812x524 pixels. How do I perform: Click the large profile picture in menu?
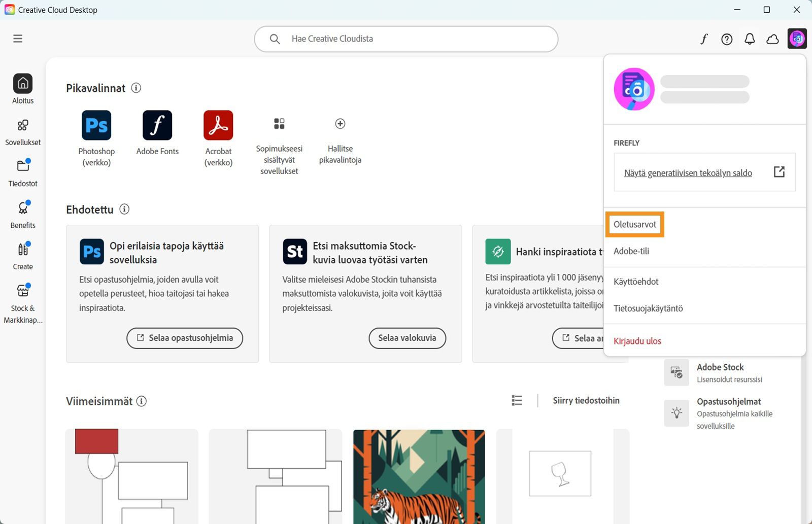[634, 89]
